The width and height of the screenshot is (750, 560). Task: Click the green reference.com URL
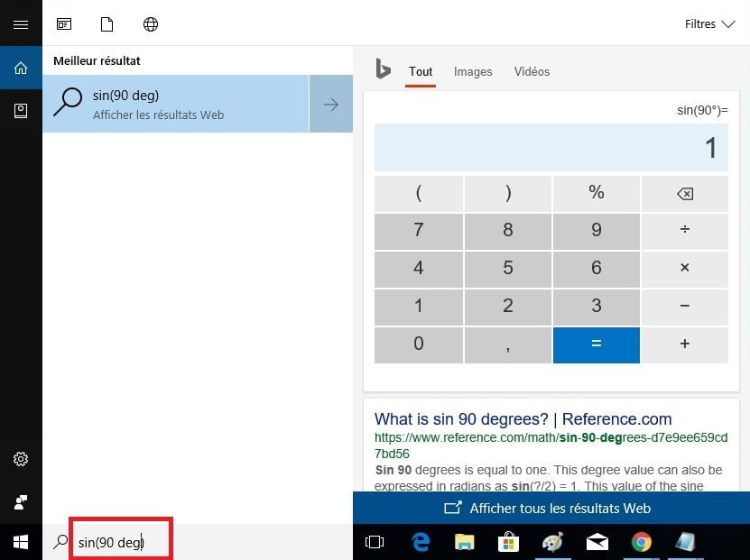click(x=551, y=445)
